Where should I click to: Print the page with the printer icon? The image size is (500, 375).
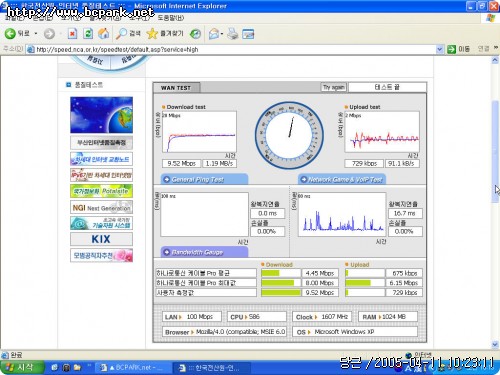pyautogui.click(x=233, y=34)
